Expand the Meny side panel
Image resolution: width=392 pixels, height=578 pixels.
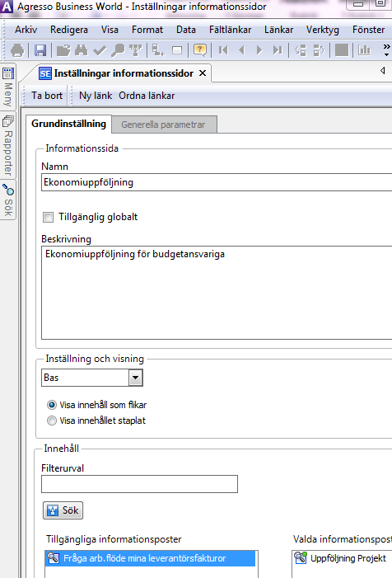(x=8, y=87)
